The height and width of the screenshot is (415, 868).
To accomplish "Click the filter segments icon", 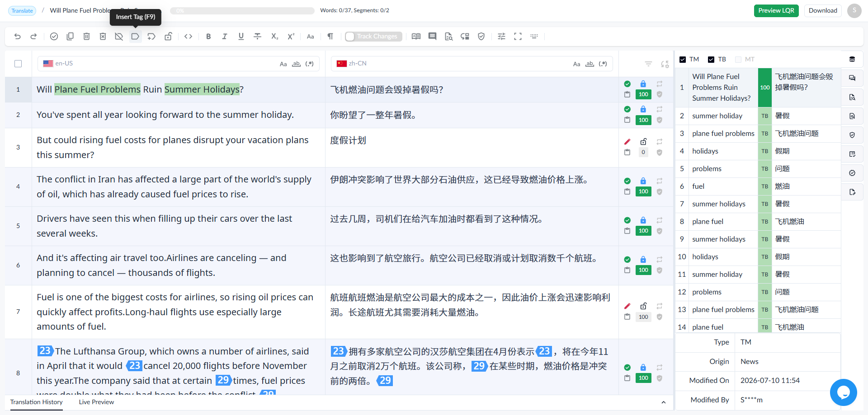I will [648, 64].
